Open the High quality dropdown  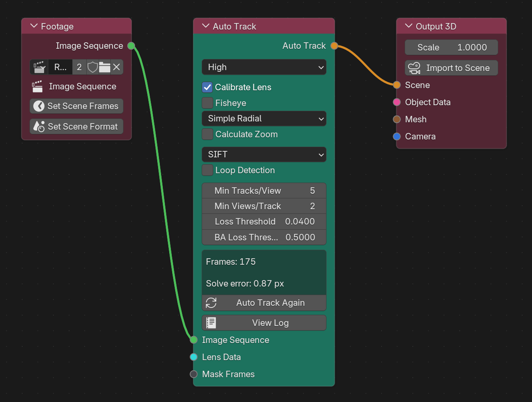(264, 67)
